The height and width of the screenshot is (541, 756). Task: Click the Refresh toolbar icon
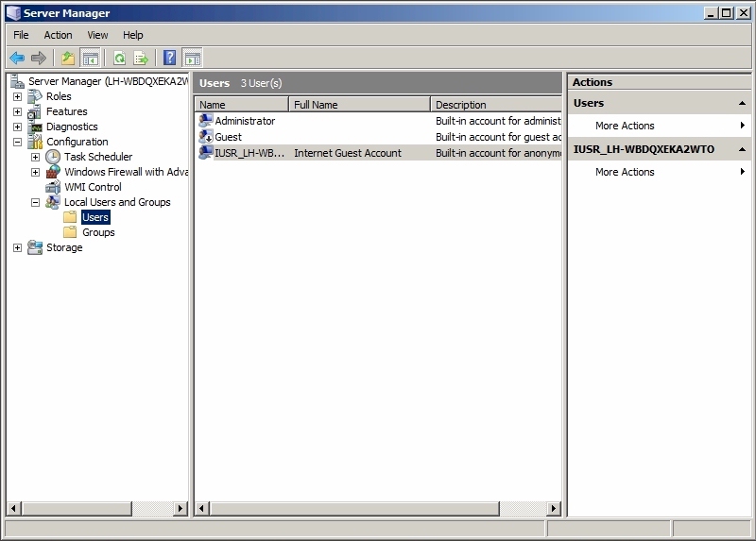pos(119,59)
